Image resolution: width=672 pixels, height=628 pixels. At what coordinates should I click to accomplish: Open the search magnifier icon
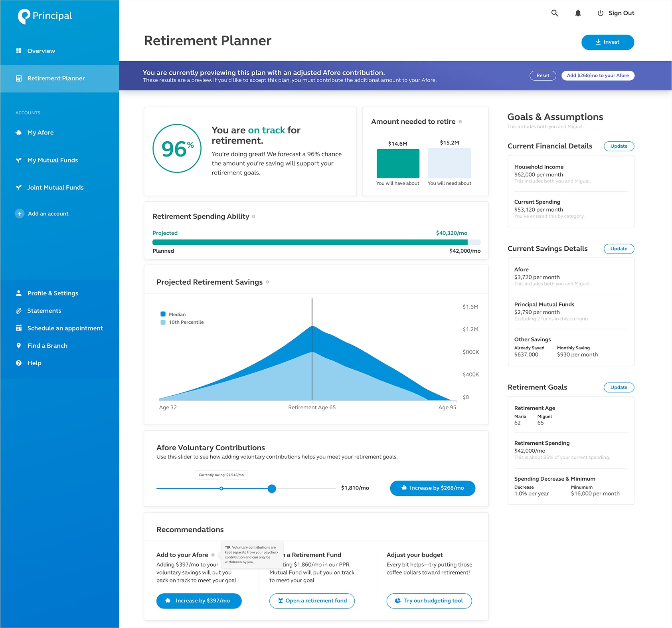click(x=555, y=13)
